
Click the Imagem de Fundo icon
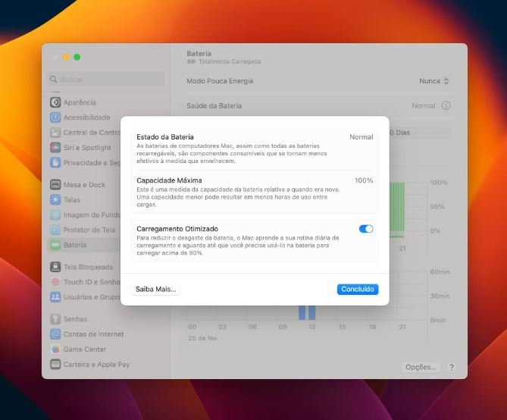tap(55, 215)
